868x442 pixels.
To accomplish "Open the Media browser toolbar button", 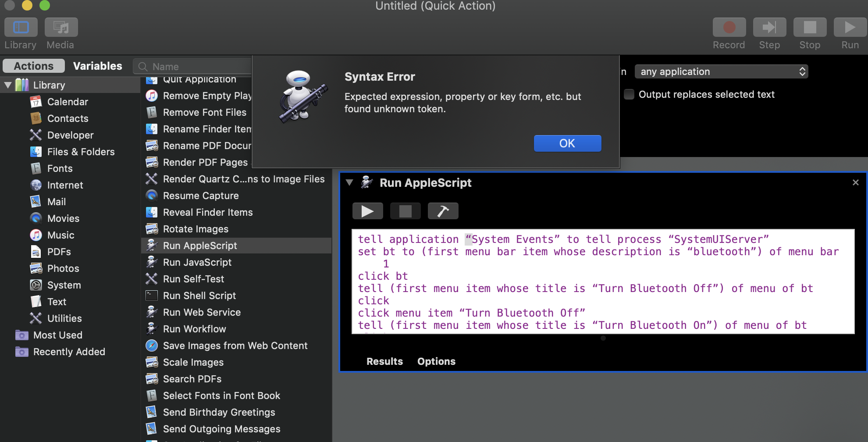I will click(x=61, y=27).
